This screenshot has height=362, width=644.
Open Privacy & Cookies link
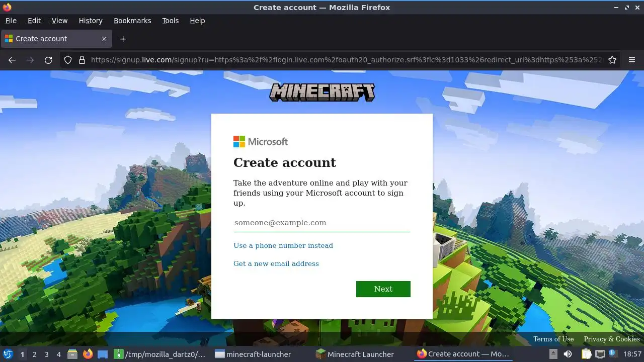coord(612,339)
